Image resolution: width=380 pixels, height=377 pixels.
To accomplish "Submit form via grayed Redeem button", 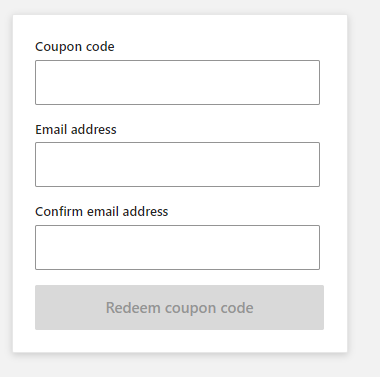I will click(x=179, y=307).
